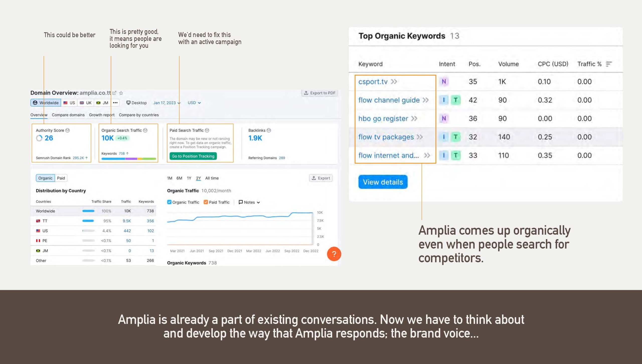The width and height of the screenshot is (642, 364).
Task: Click the Export to PDF button
Action: [319, 93]
